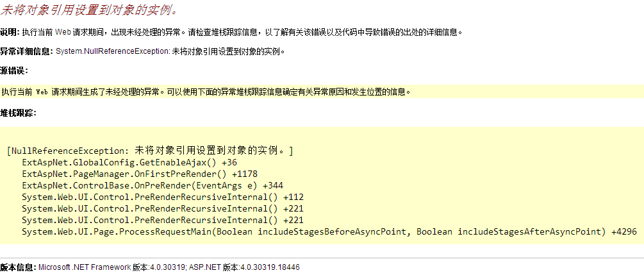Click the '堆栈跟踪:' heading

pos(18,113)
